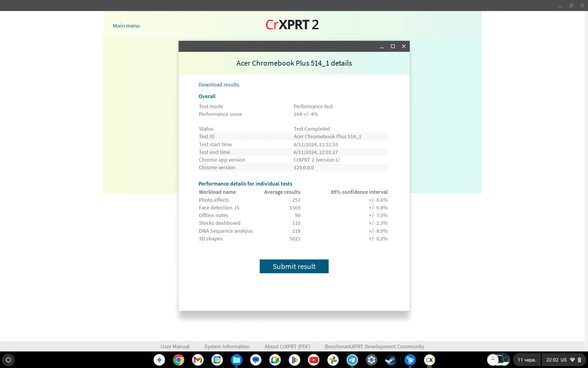
Task: Minimize the main CrXPRT window
Action: point(560,6)
